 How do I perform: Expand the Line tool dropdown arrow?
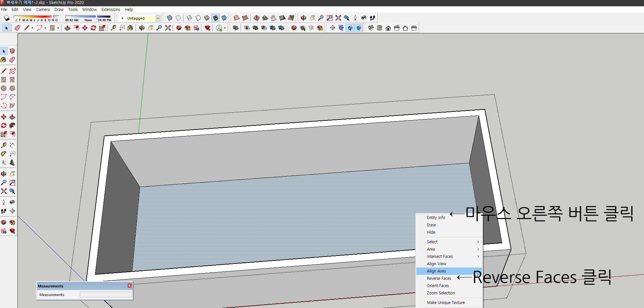[32, 28]
